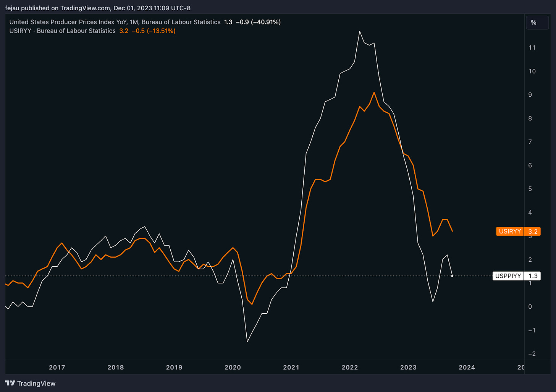Click the 2019 label on the time axis
Screen dimensions: 556x392
174,368
